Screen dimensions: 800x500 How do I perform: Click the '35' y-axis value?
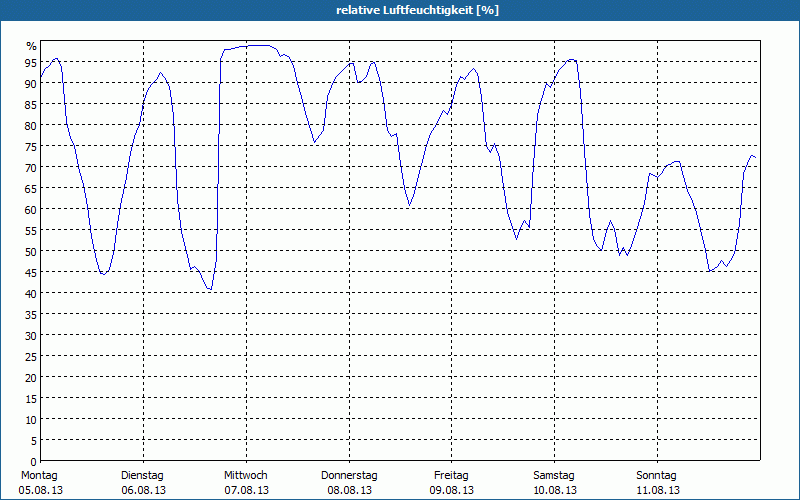coord(31,315)
